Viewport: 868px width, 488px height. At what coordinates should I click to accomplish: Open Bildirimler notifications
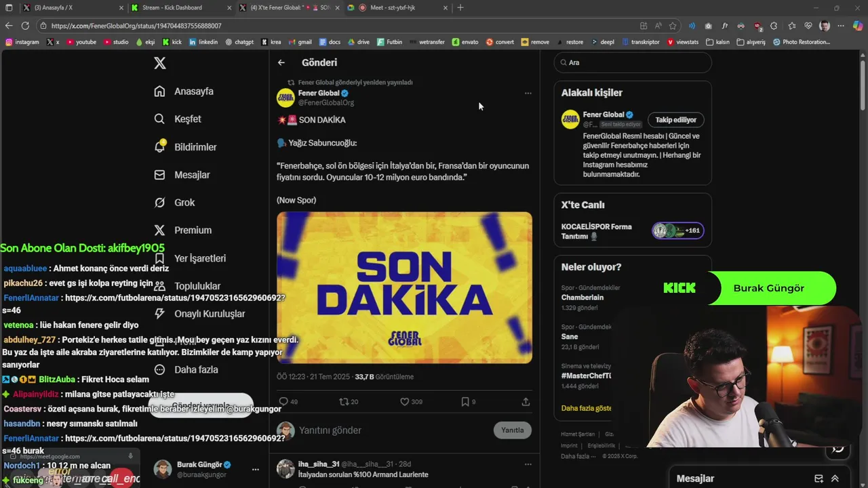pos(185,147)
